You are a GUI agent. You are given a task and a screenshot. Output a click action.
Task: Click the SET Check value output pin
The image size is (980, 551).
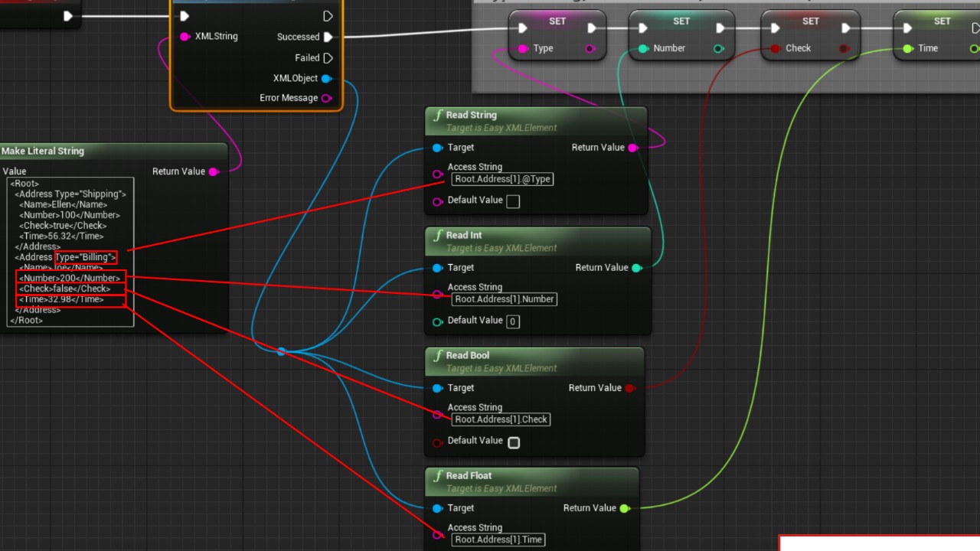pyautogui.click(x=844, y=48)
